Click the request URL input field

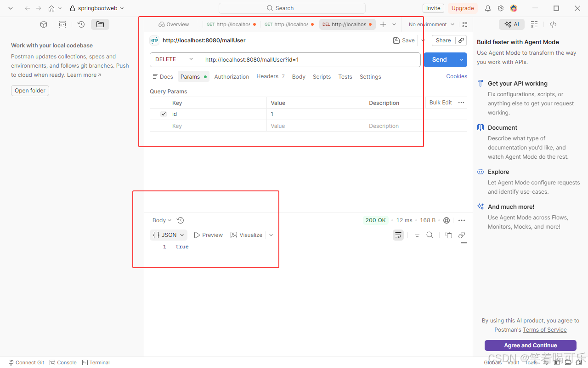311,59
